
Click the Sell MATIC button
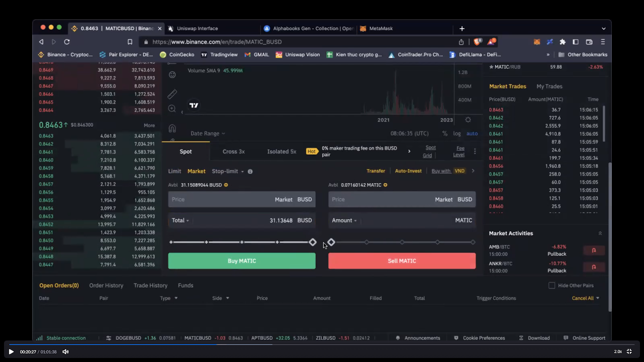tap(402, 261)
